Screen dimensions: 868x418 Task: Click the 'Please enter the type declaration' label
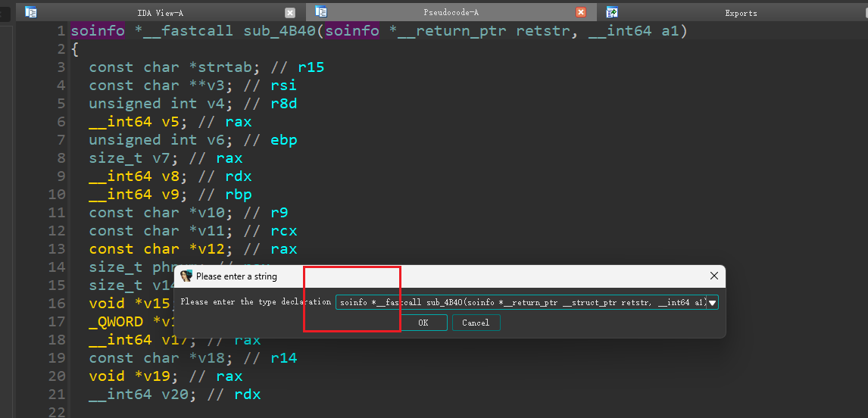tap(256, 301)
